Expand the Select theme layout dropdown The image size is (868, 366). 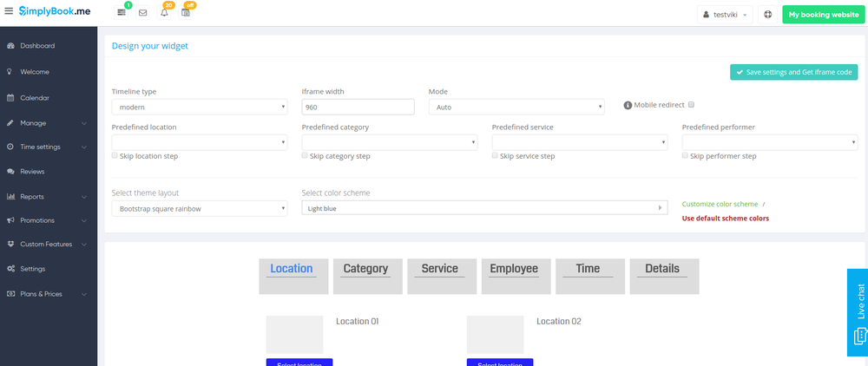pyautogui.click(x=200, y=208)
